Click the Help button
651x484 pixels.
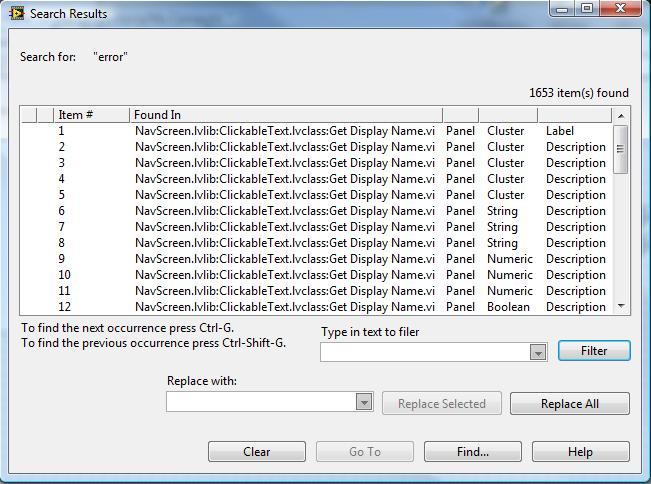580,452
